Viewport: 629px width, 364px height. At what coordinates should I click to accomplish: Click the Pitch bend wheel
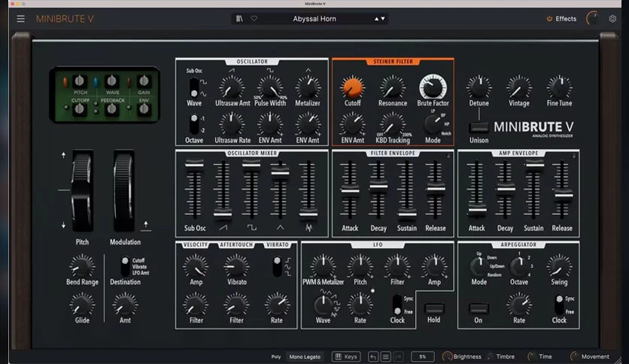[82, 190]
